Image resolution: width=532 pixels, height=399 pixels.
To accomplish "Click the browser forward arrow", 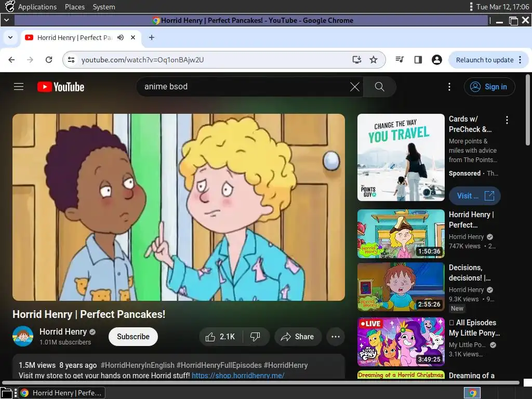I will 30,60.
